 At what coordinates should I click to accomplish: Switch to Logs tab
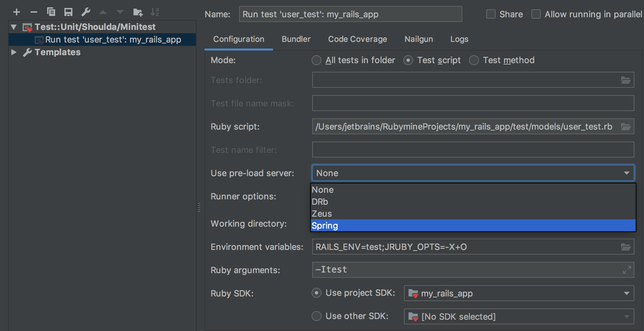459,39
